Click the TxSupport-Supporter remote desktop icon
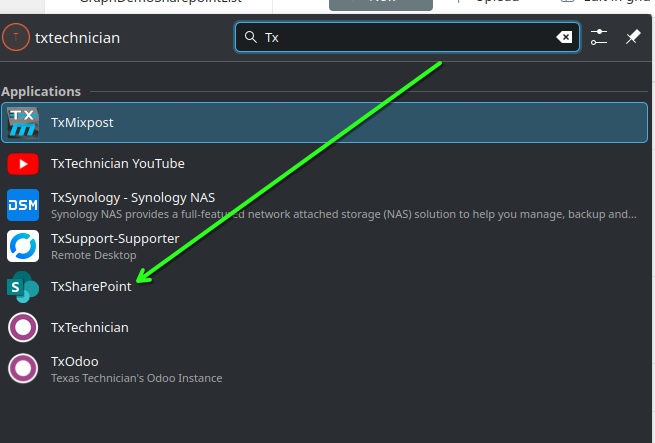The width and height of the screenshot is (655, 443). (23, 245)
